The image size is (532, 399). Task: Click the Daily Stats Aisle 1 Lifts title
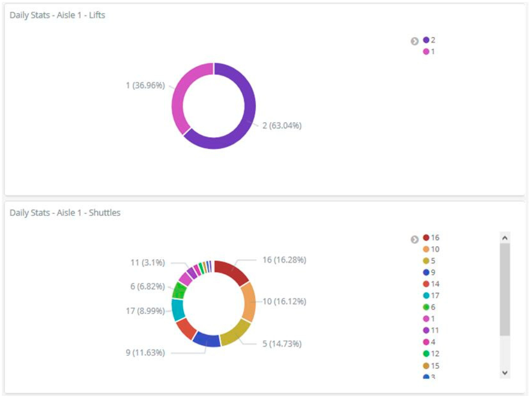pos(57,15)
